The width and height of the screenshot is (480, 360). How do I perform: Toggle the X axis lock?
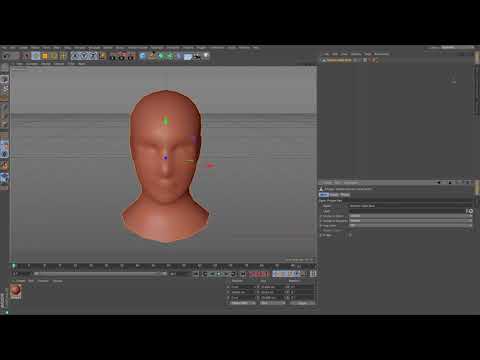(x=75, y=56)
